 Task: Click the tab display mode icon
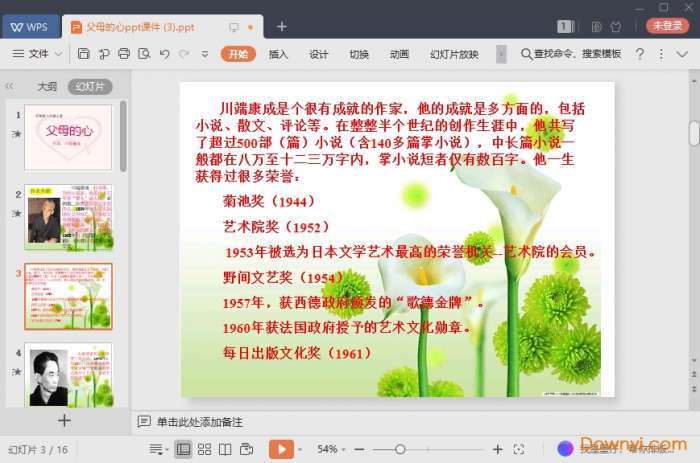234,27
